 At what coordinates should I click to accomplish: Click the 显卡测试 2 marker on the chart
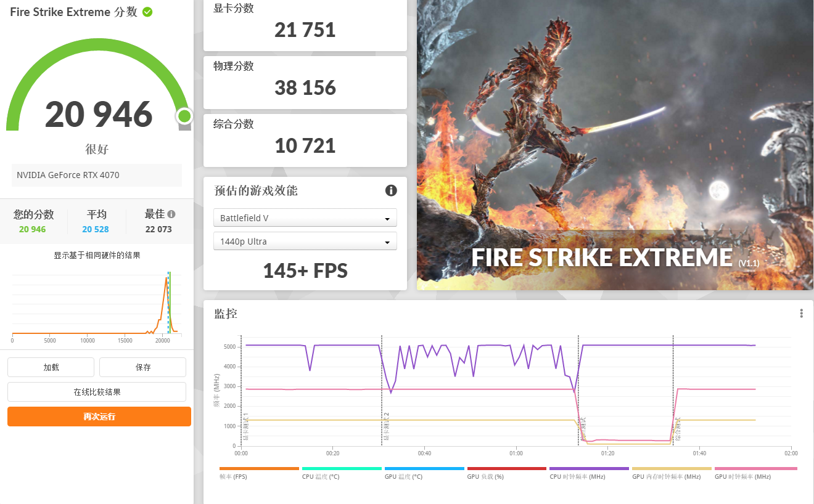pyautogui.click(x=386, y=427)
